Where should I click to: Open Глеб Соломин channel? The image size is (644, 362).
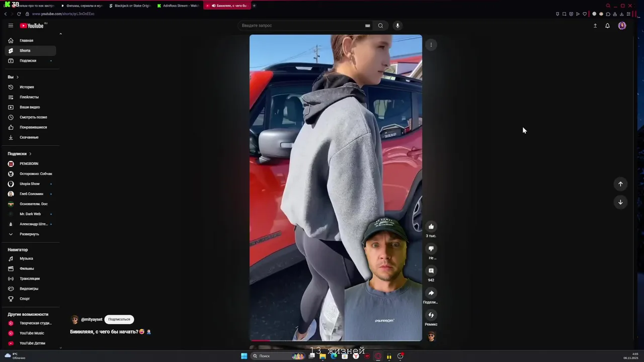[x=30, y=194]
